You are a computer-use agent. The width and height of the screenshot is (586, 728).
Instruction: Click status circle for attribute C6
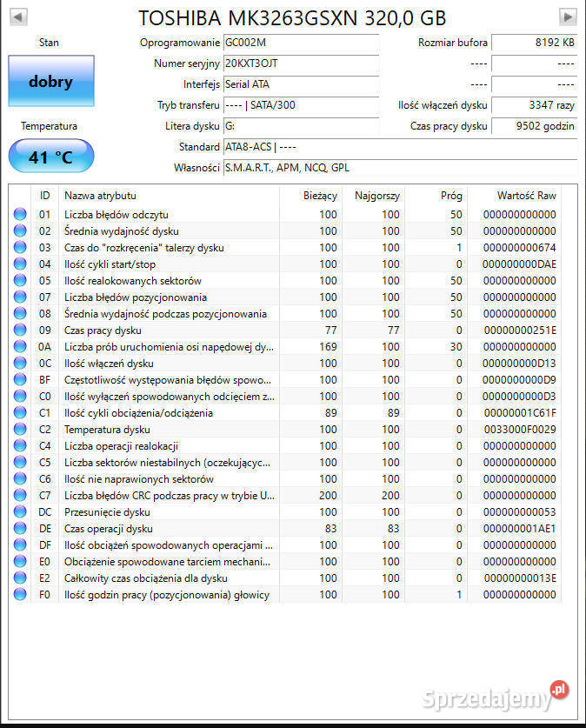[x=20, y=478]
